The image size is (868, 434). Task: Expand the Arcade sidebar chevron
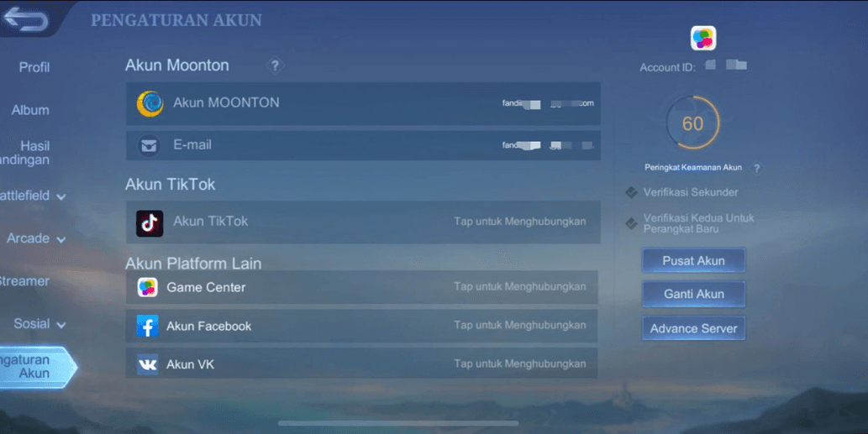coord(60,239)
